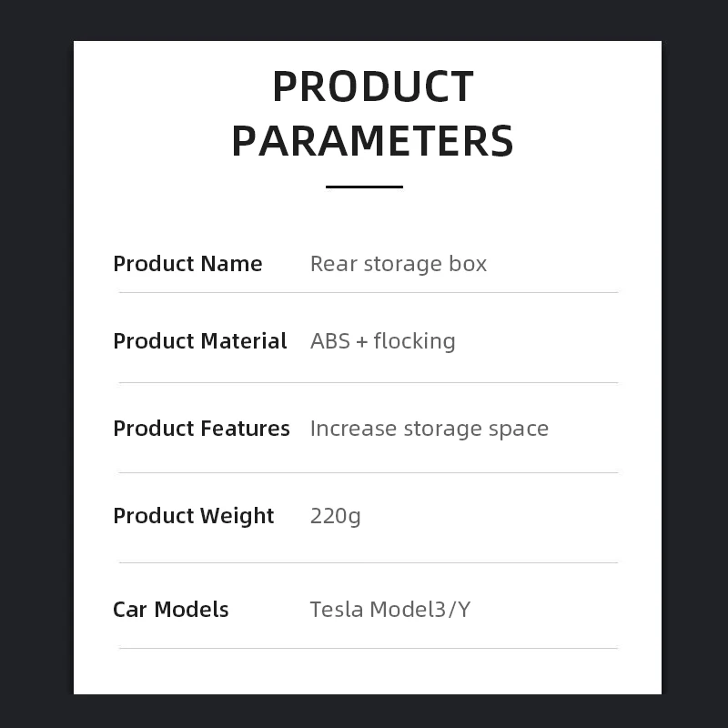The height and width of the screenshot is (728, 728).
Task: Click the divider line under Product Features
Action: click(368, 472)
